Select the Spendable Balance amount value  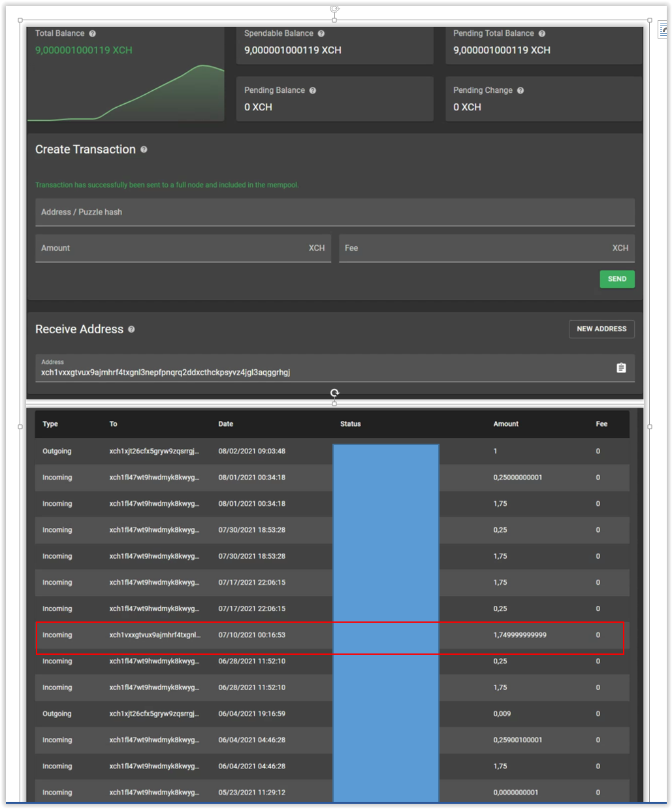point(293,50)
